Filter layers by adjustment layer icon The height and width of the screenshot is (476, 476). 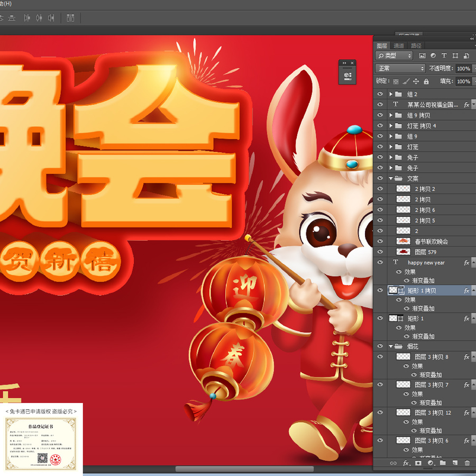433,56
